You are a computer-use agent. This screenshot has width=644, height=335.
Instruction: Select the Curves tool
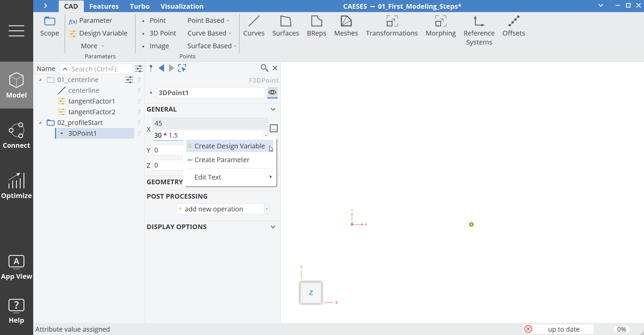(x=254, y=26)
